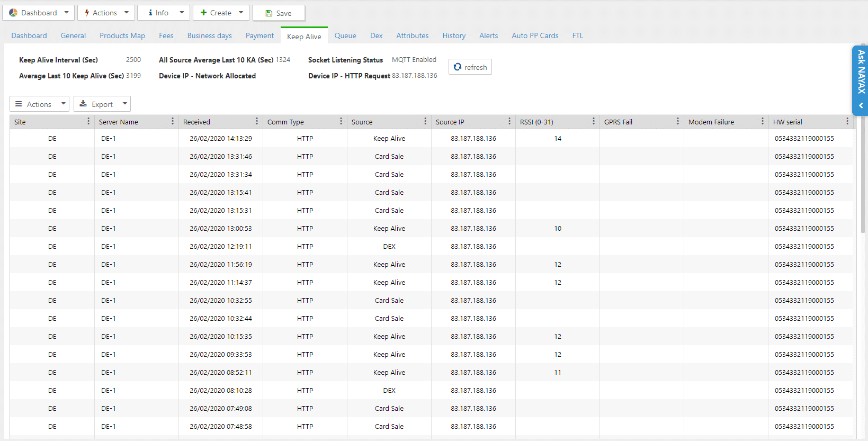
Task: Open the Server Name column options menu
Action: [172, 122]
